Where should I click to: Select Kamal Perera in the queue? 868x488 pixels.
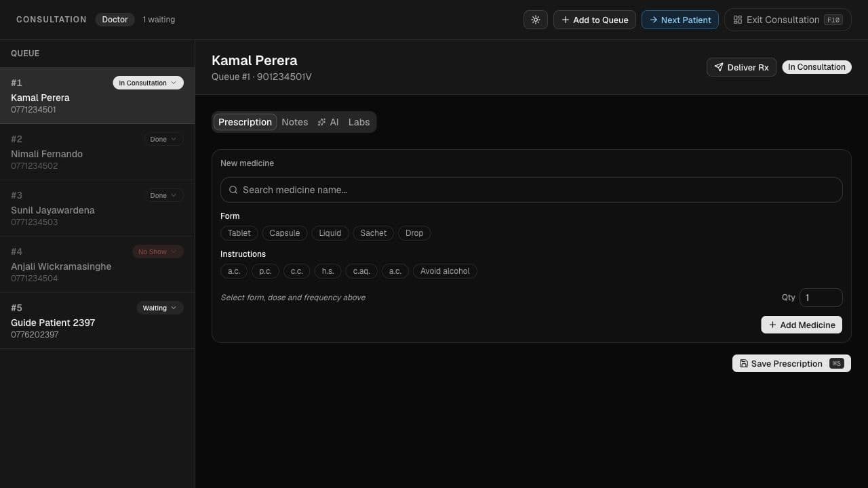click(x=97, y=96)
